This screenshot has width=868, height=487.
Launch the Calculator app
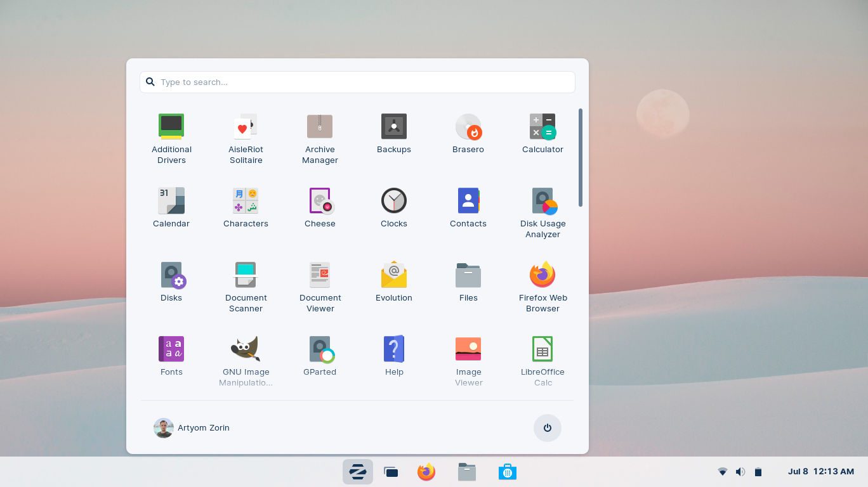click(542, 134)
